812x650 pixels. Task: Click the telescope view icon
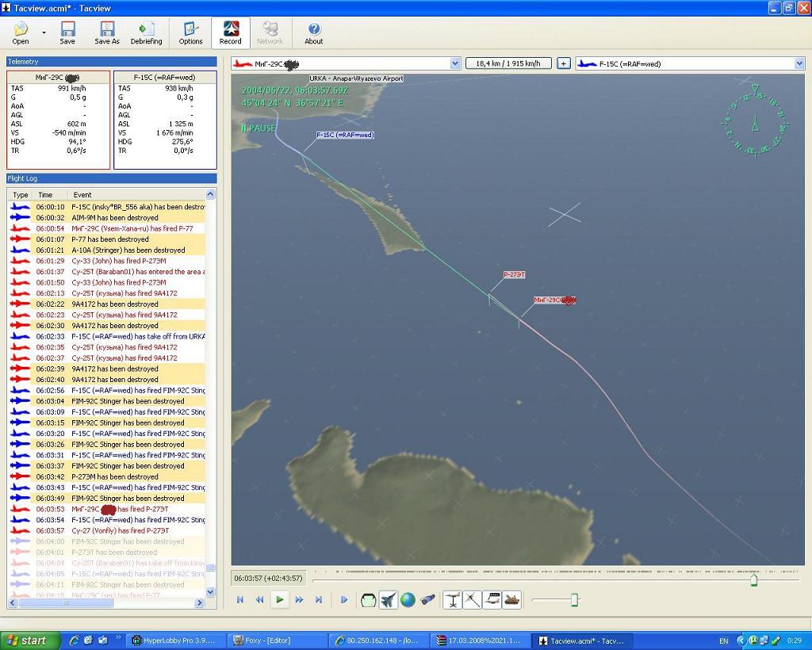[427, 600]
